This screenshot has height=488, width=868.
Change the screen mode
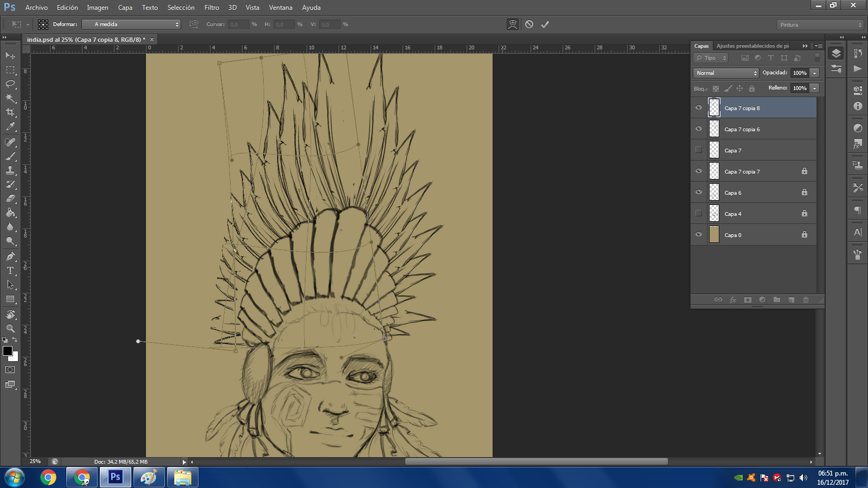pyautogui.click(x=10, y=384)
